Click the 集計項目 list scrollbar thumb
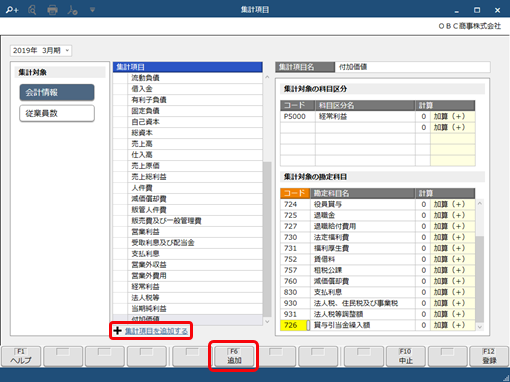The image size is (510, 382). [267, 239]
